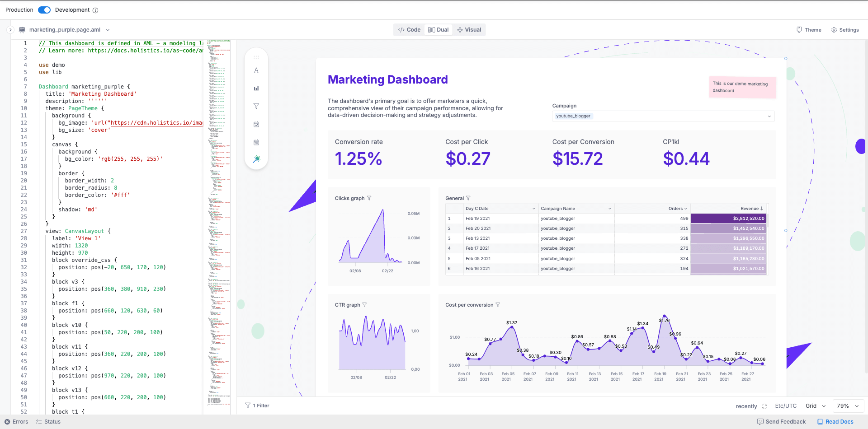Select the Dual view mode

click(x=438, y=30)
